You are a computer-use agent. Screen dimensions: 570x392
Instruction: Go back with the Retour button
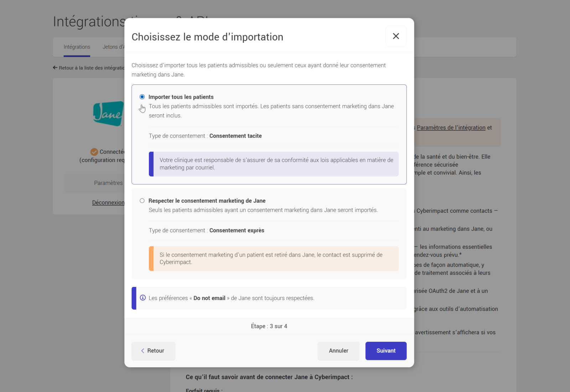pyautogui.click(x=153, y=351)
